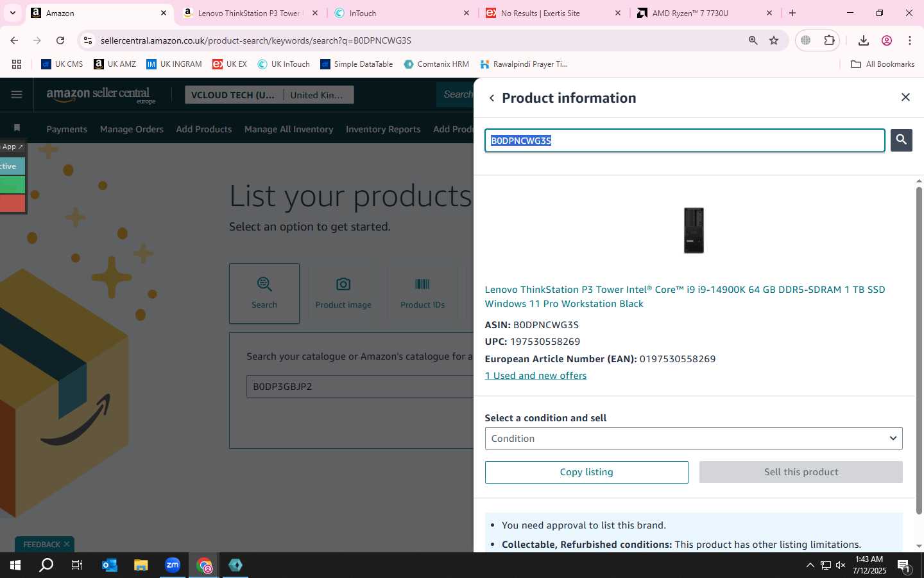Bookmark this page with the star icon
924x578 pixels.
pos(774,40)
